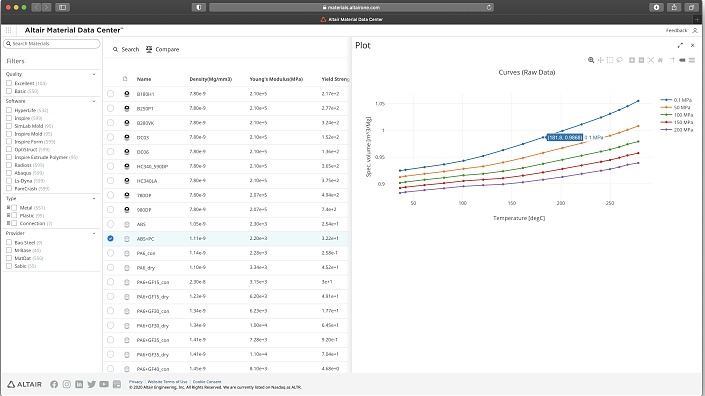
Task: Click the Search tab above materials table
Action: click(126, 49)
